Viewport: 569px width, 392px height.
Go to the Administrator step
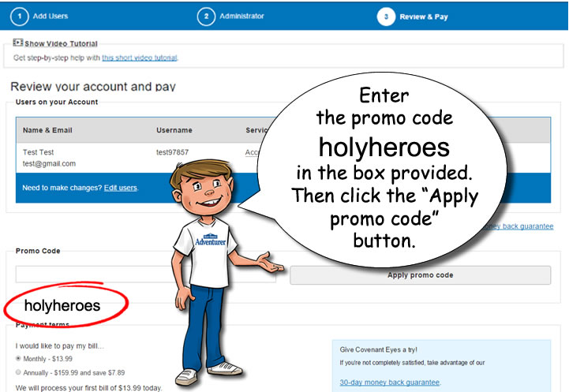pyautogui.click(x=241, y=16)
